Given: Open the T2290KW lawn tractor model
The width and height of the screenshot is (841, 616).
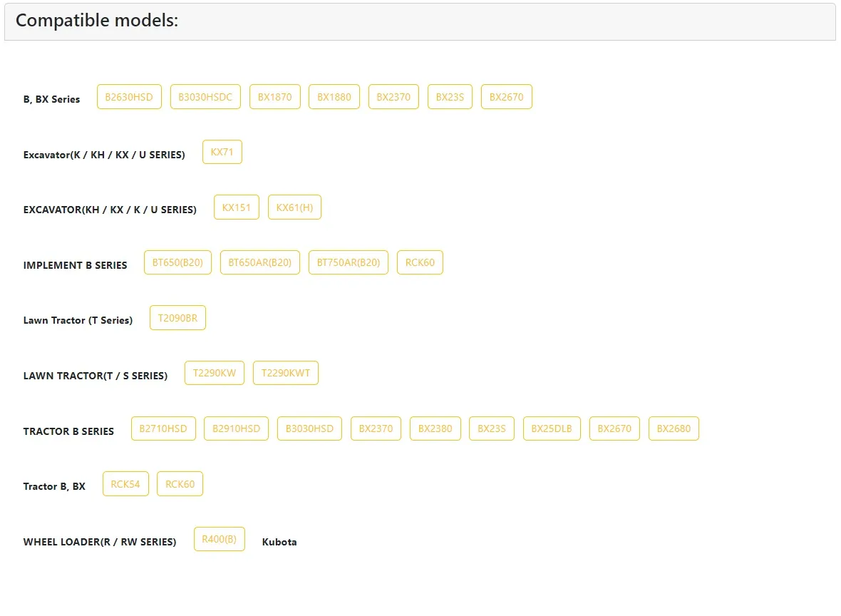Looking at the screenshot, I should click(214, 373).
